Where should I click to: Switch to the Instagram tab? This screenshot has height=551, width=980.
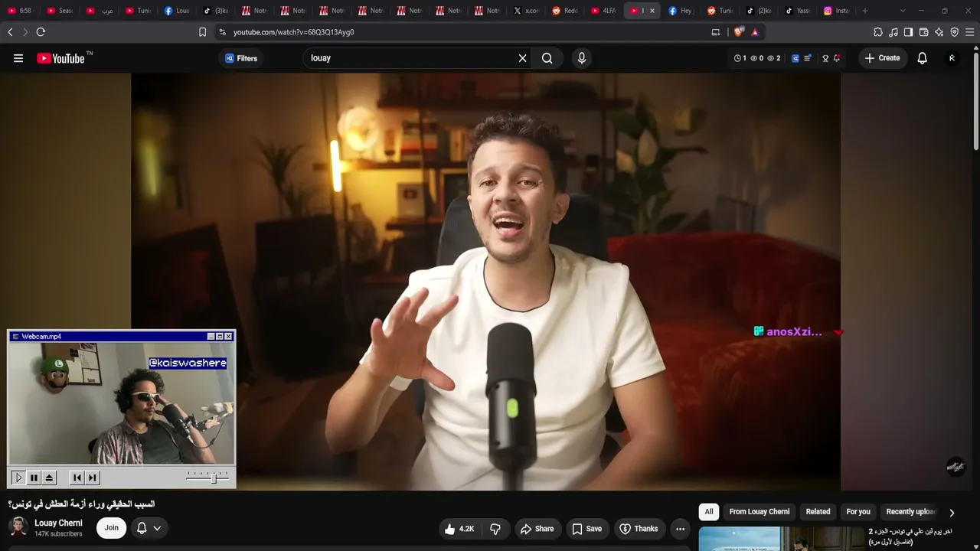[837, 11]
